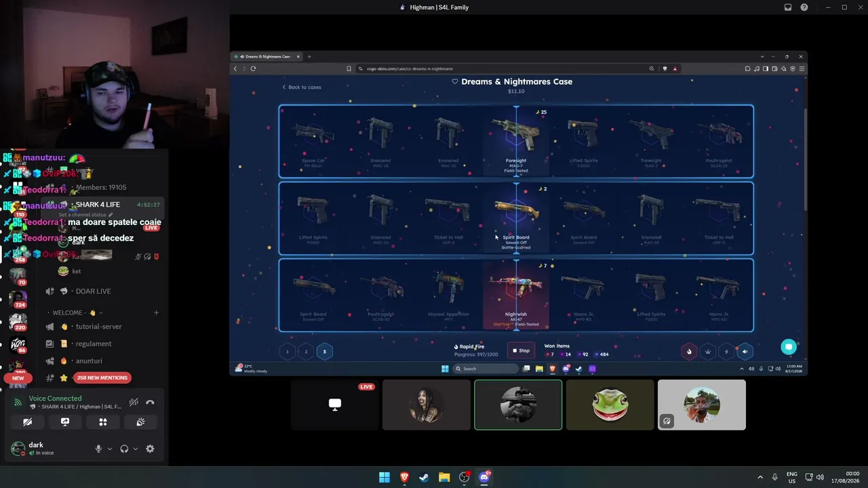Open the Windows Start menu
This screenshot has height=488, width=868.
tap(384, 477)
